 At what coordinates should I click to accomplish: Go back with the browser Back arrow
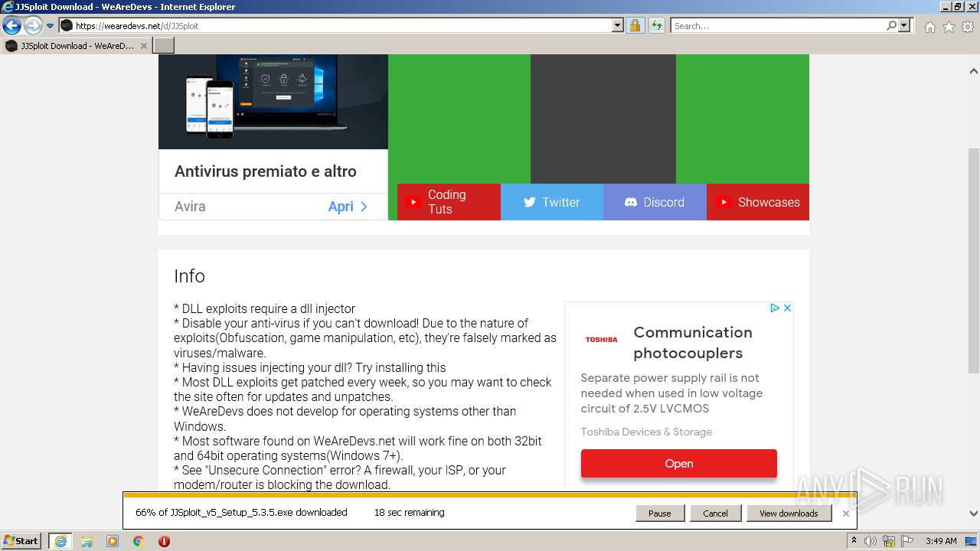pos(11,26)
